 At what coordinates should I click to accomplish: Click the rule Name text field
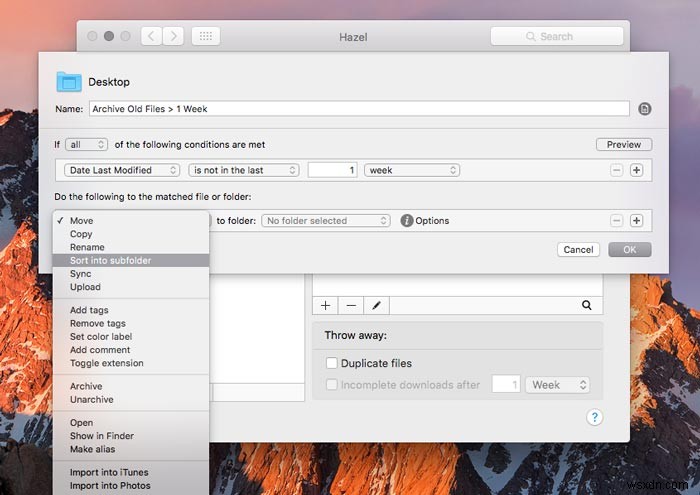pyautogui.click(x=359, y=108)
